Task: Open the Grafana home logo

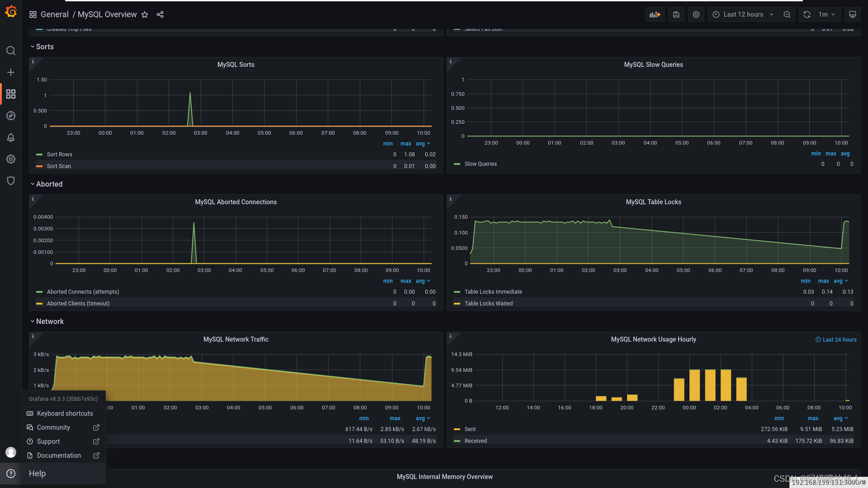Action: coord(11,12)
